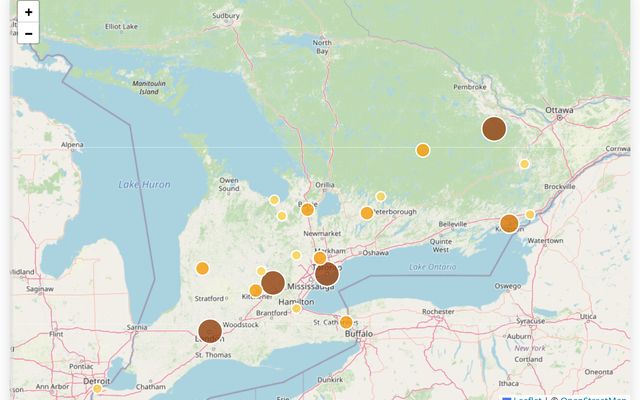Select the large brown marker over Toronto

point(326,273)
